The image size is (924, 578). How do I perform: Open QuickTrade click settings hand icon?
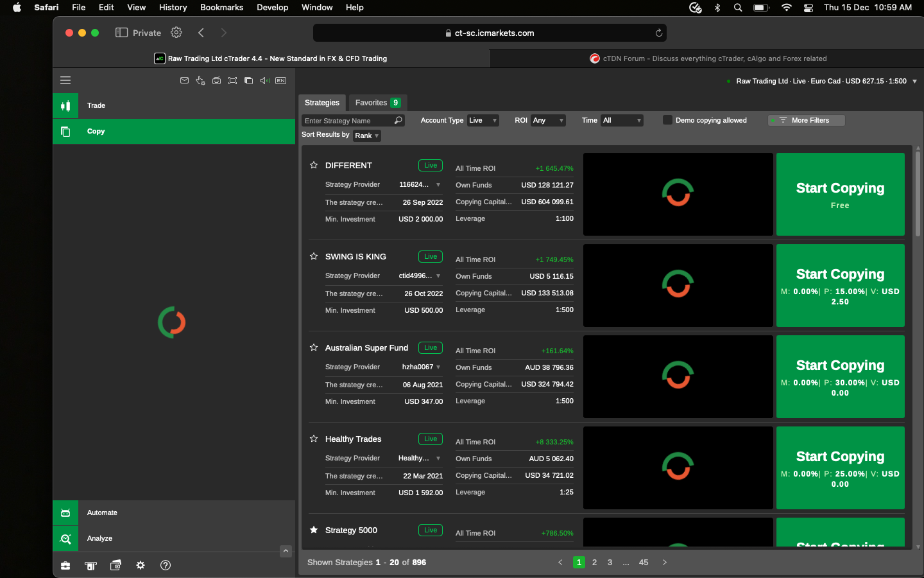(200, 80)
